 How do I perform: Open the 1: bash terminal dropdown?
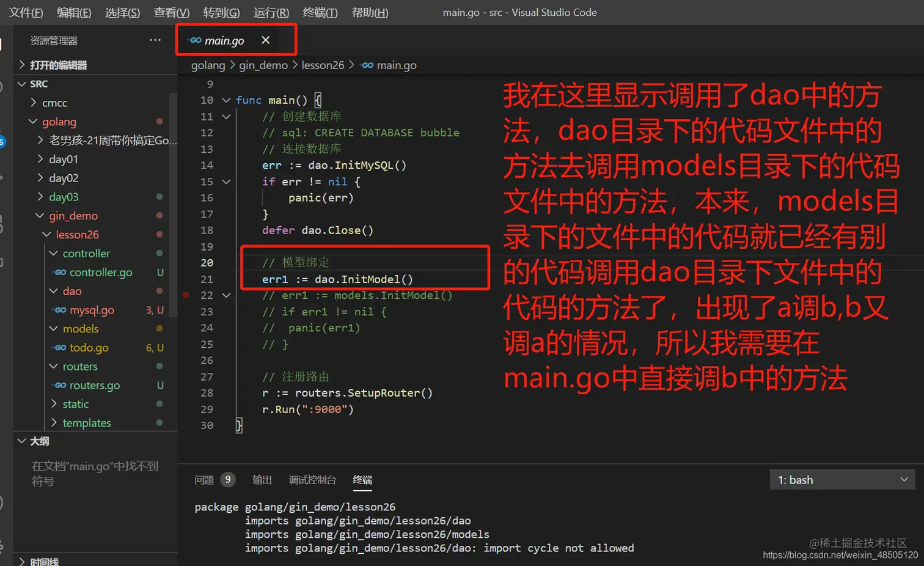click(843, 480)
